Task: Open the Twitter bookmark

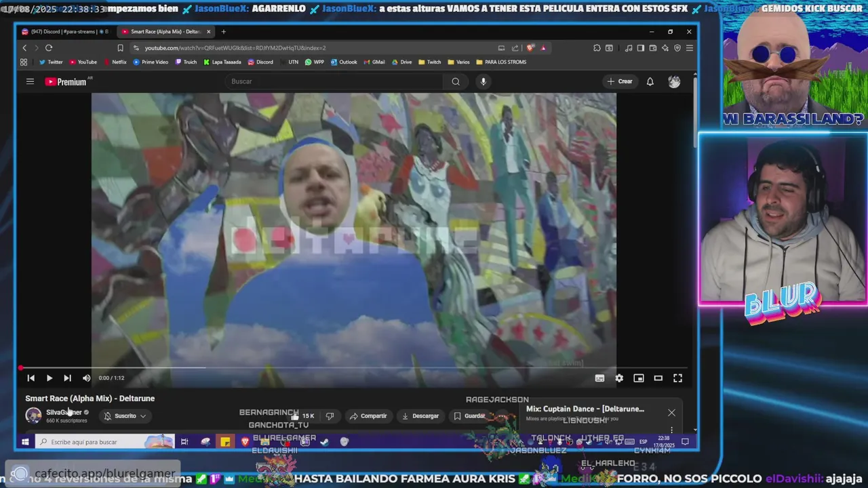Action: [51, 62]
